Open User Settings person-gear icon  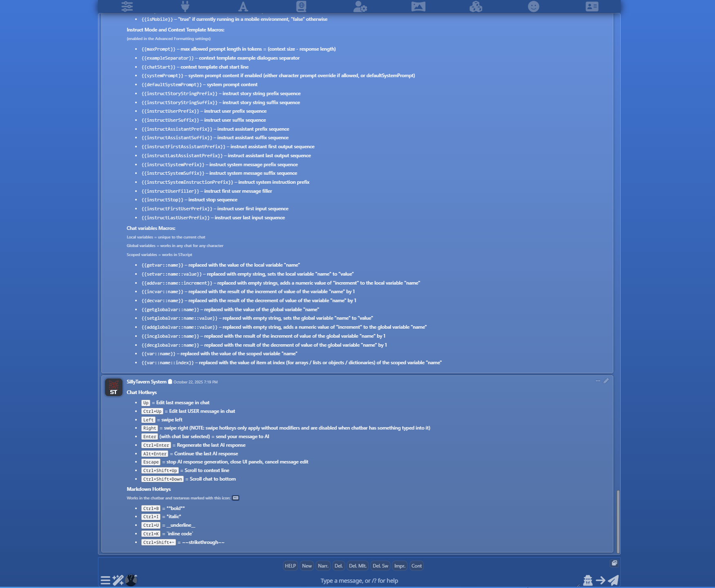pos(360,7)
